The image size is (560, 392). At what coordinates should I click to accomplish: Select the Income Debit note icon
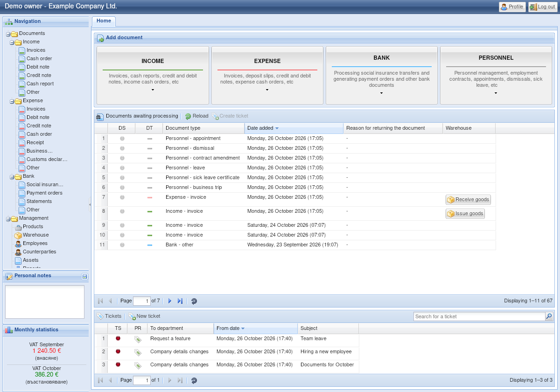(22, 67)
